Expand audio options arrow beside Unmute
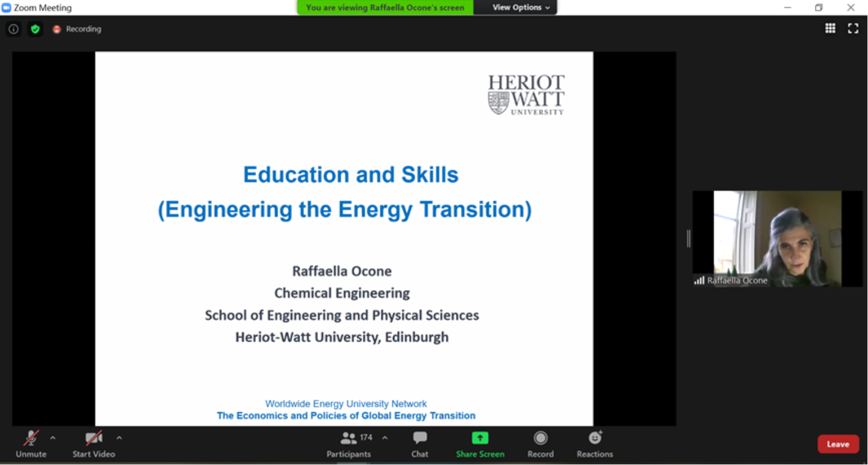868x465 pixels. point(53,438)
